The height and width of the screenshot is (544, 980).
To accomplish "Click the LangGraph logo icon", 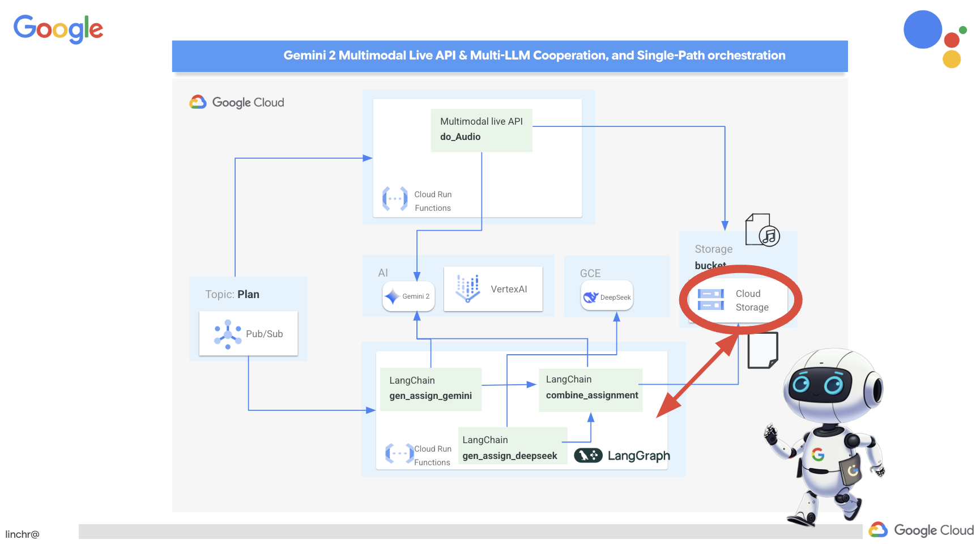I will [x=588, y=456].
